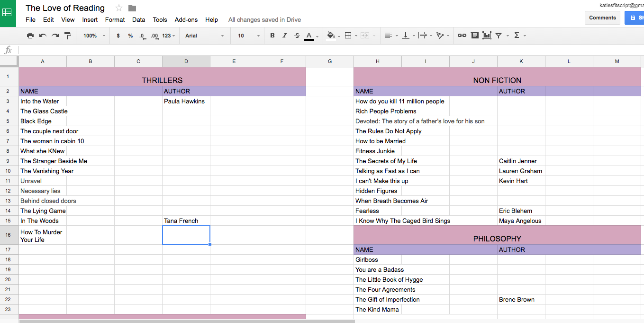
Task: Activate the paint format tool
Action: pos(67,36)
